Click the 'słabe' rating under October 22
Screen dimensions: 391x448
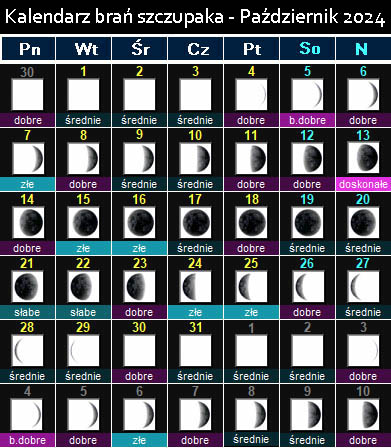[x=83, y=312]
